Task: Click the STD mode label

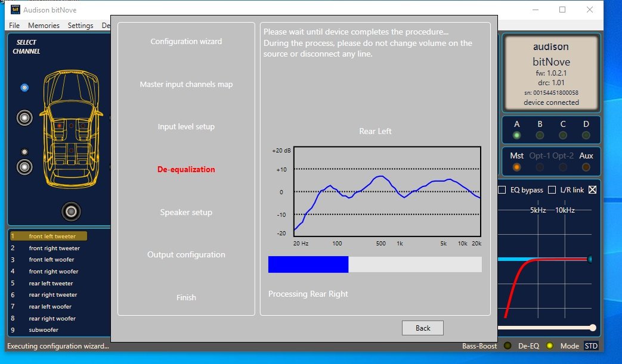Action: (590, 346)
